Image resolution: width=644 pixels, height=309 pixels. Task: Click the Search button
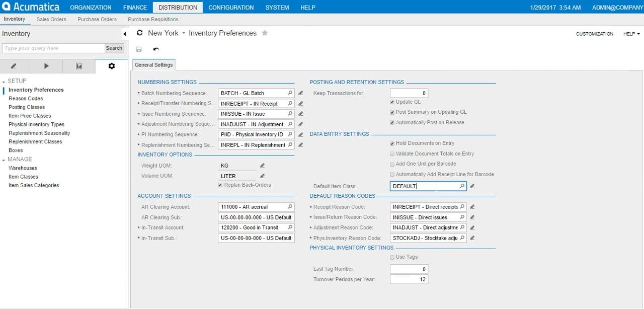point(114,48)
